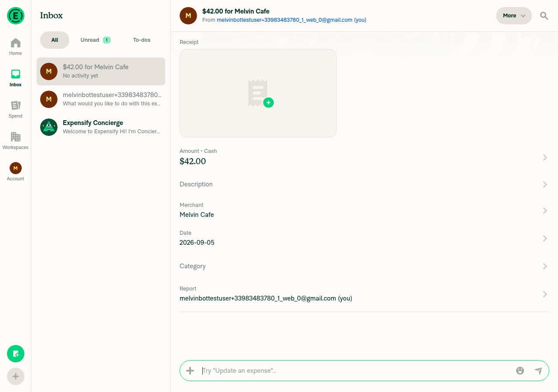Click the green create expense button
Screen dimensions: 558x392
(16, 354)
